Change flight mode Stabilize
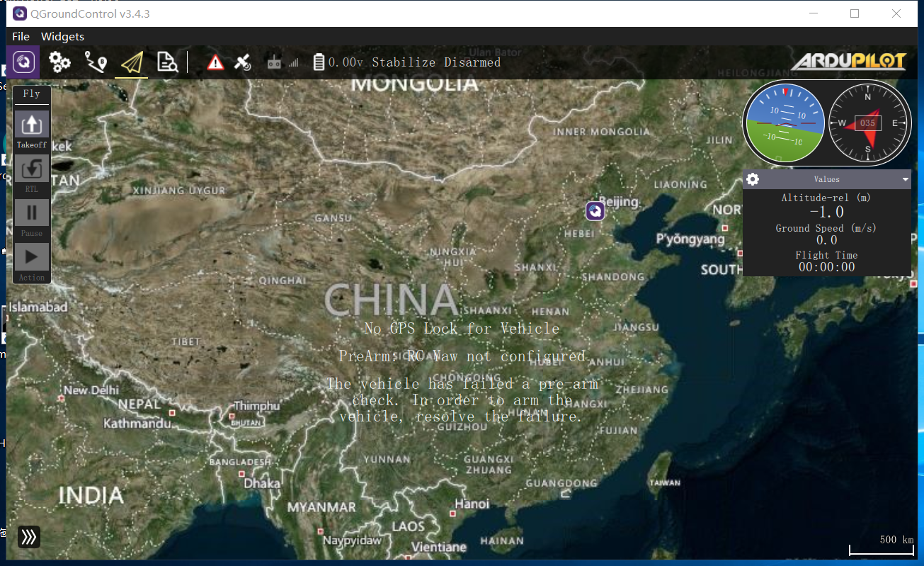924x566 pixels. click(404, 62)
